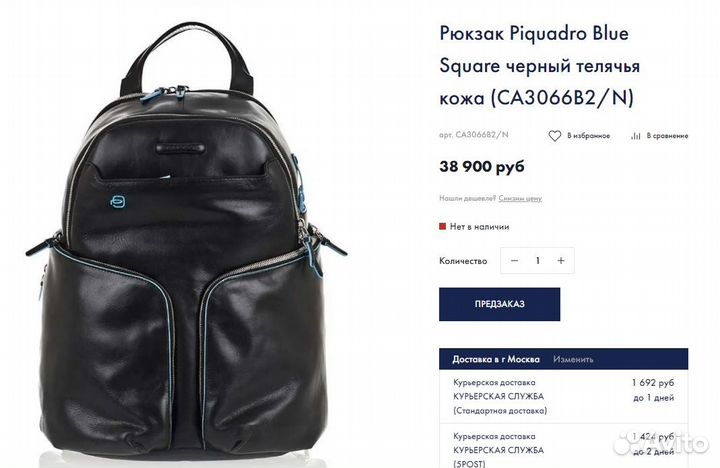Image resolution: width=720 pixels, height=468 pixels.
Task: Click the Доставка в г Москва header
Action: (496, 359)
